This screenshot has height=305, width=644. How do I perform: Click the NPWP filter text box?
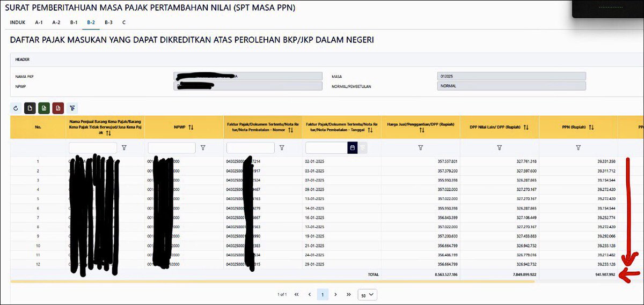tap(172, 147)
